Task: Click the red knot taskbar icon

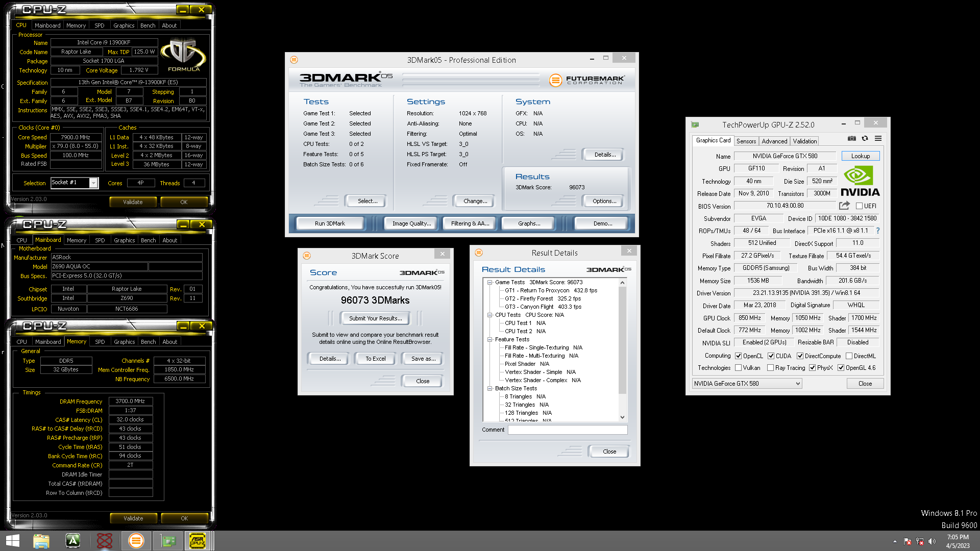Action: point(105,541)
